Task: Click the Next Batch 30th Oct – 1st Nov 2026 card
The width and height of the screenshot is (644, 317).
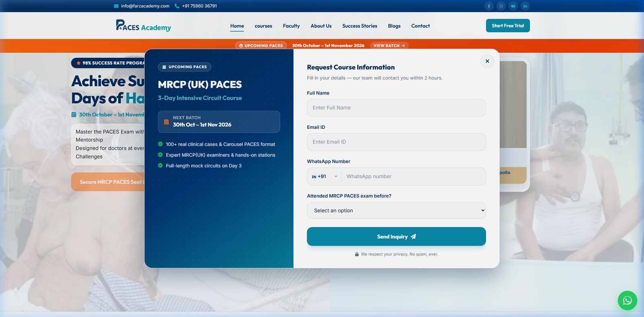Action: (219, 122)
